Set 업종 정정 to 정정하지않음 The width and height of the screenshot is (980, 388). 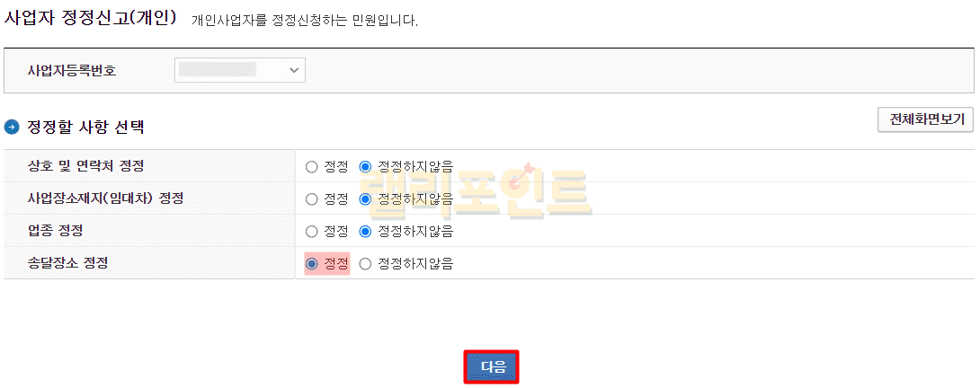(x=365, y=231)
